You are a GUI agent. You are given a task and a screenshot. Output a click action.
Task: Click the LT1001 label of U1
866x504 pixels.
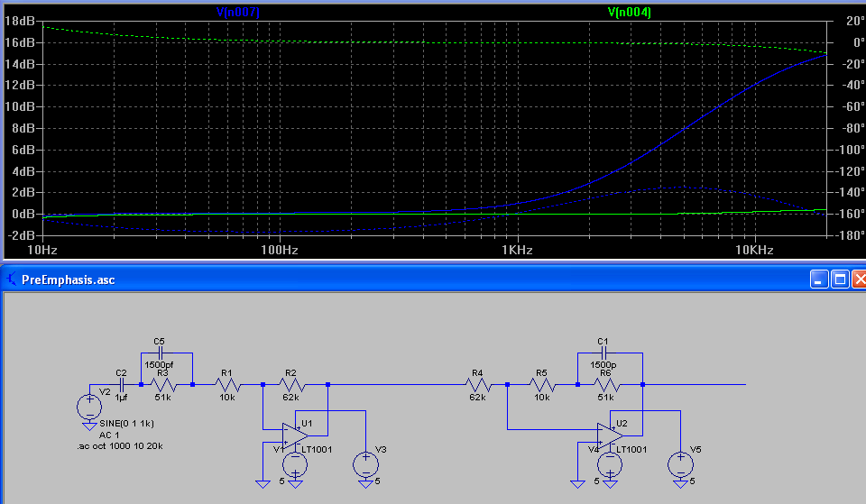point(317,449)
